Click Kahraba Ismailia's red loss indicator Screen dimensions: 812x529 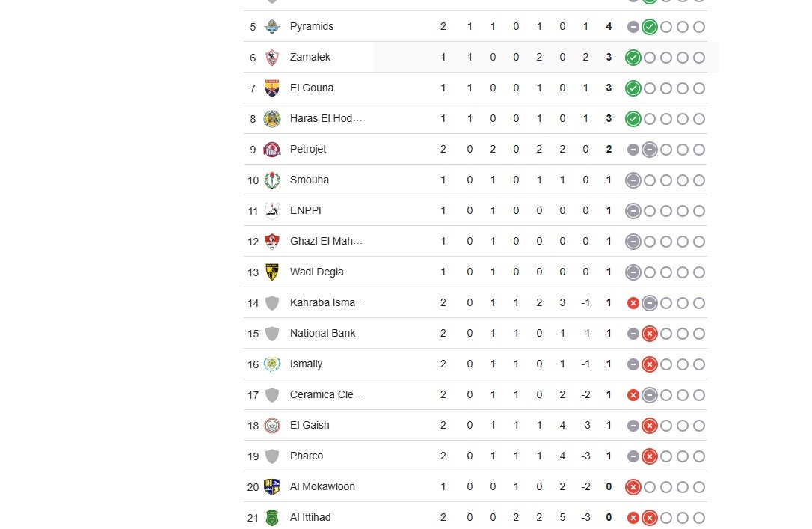click(x=633, y=303)
